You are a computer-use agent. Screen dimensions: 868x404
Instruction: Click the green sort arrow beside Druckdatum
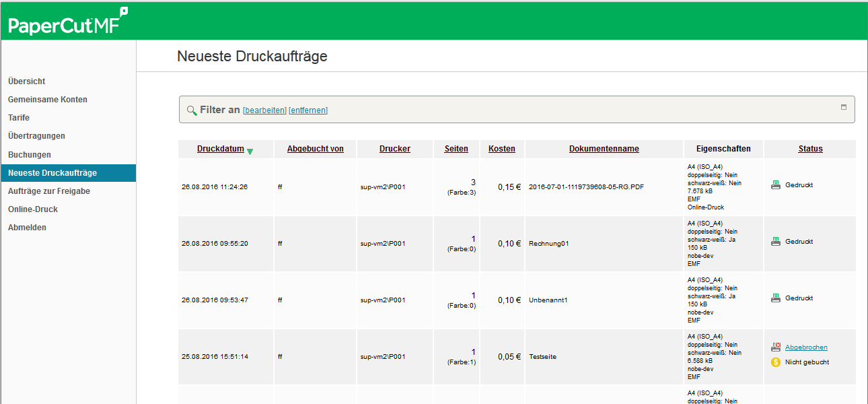[x=250, y=151]
